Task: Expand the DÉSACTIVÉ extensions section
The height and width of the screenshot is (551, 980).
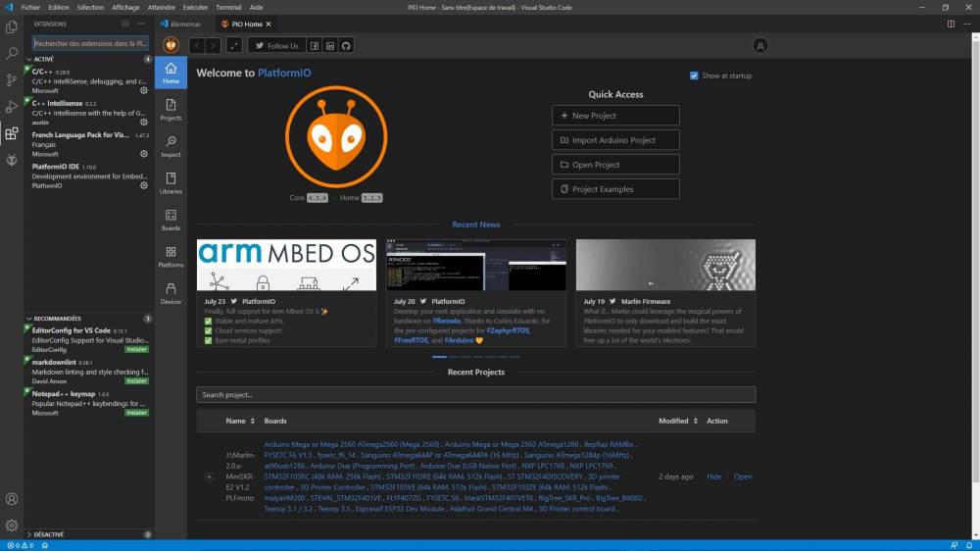Action: 28,534
